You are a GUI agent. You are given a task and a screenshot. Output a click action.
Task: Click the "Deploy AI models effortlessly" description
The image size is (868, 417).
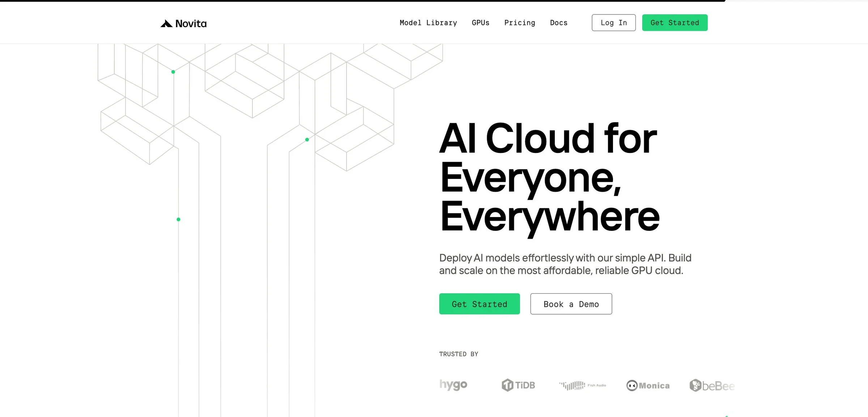pos(565,264)
